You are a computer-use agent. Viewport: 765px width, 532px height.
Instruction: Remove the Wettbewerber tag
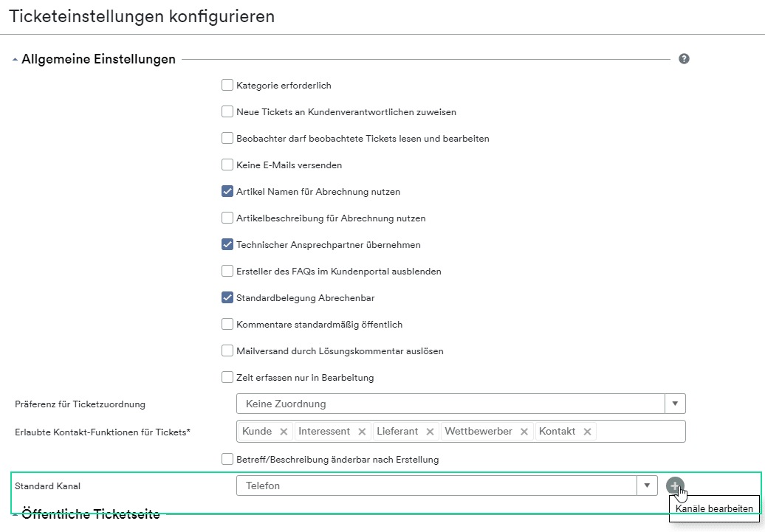coord(524,432)
